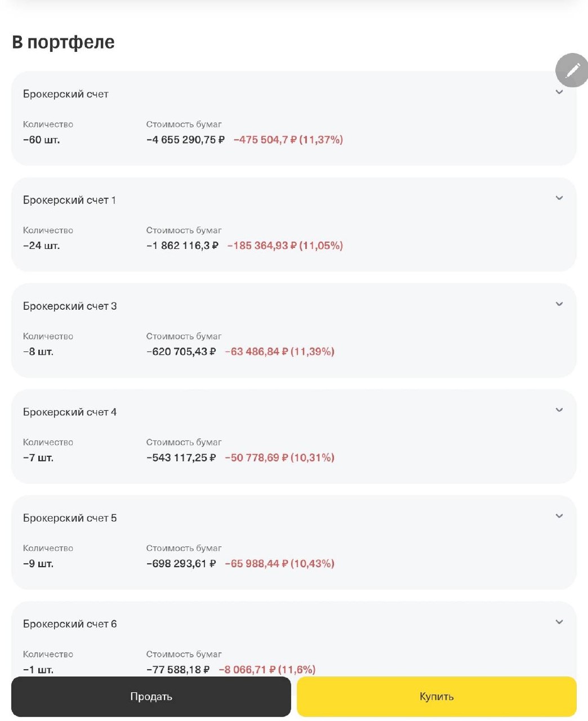Expand the Брокерский счет 6 chevron
The image size is (588, 721).
559,622
